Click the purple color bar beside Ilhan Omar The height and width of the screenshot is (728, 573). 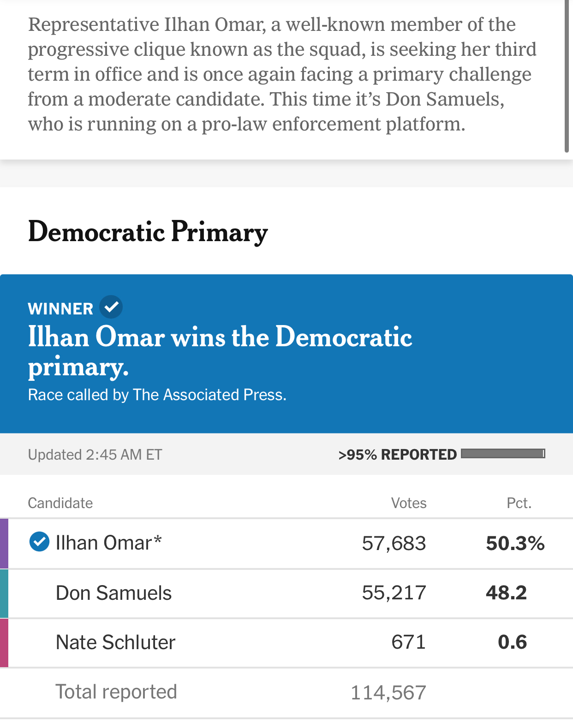point(4,543)
